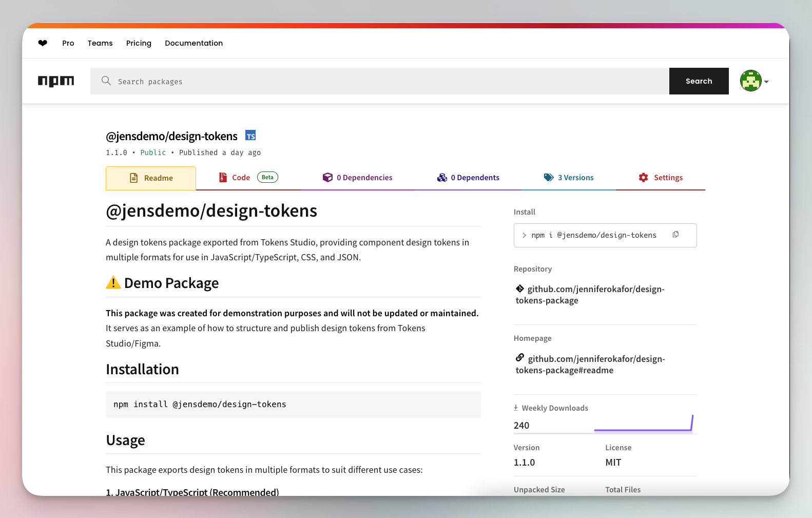812x518 pixels.
Task: Click the homepage chain link icon
Action: (x=520, y=358)
